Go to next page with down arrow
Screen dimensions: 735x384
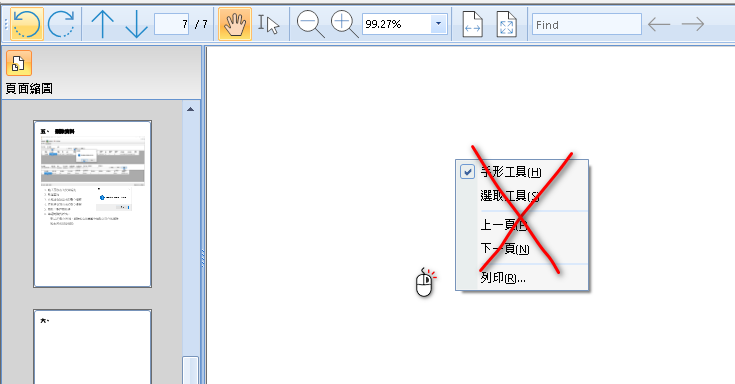136,24
